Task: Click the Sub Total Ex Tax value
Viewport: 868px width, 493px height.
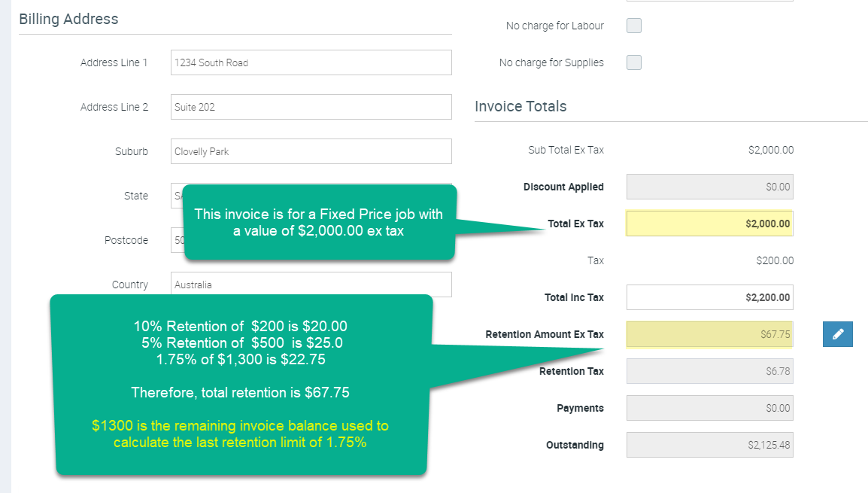Action: point(770,150)
